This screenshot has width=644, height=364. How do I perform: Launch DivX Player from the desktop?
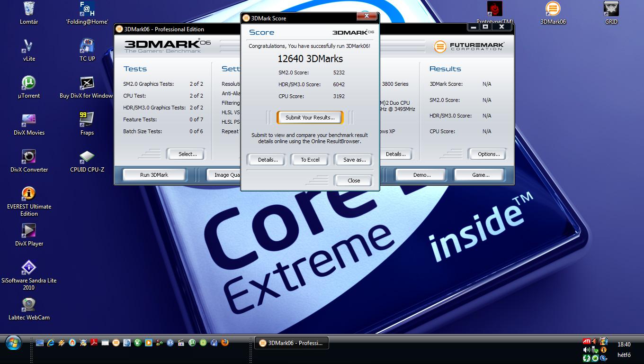(x=29, y=235)
